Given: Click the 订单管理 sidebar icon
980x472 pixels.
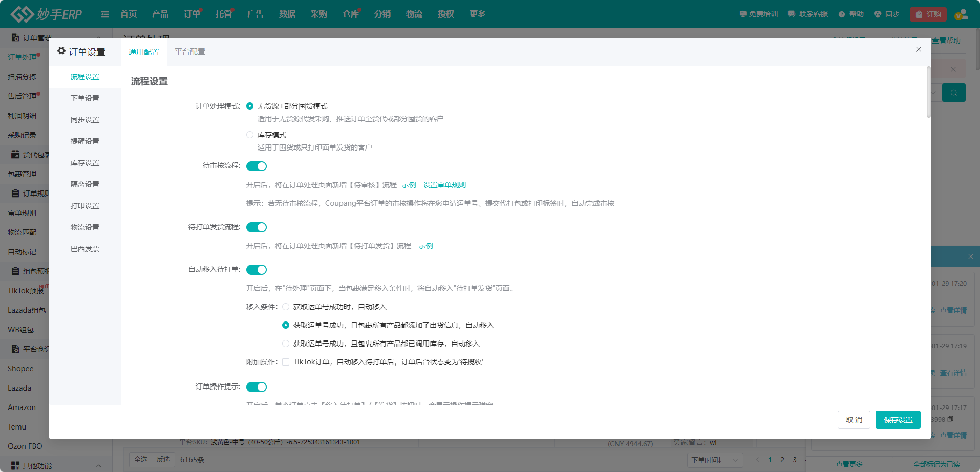Looking at the screenshot, I should click(x=15, y=38).
